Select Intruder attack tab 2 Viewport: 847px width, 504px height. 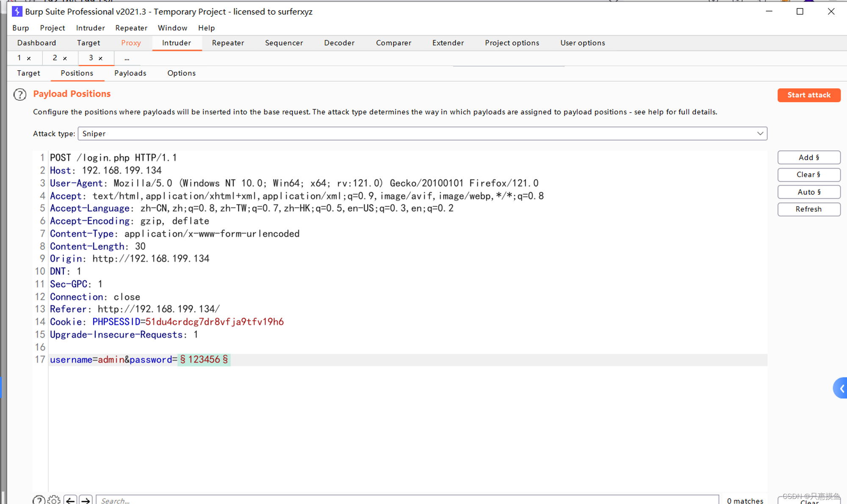[55, 58]
